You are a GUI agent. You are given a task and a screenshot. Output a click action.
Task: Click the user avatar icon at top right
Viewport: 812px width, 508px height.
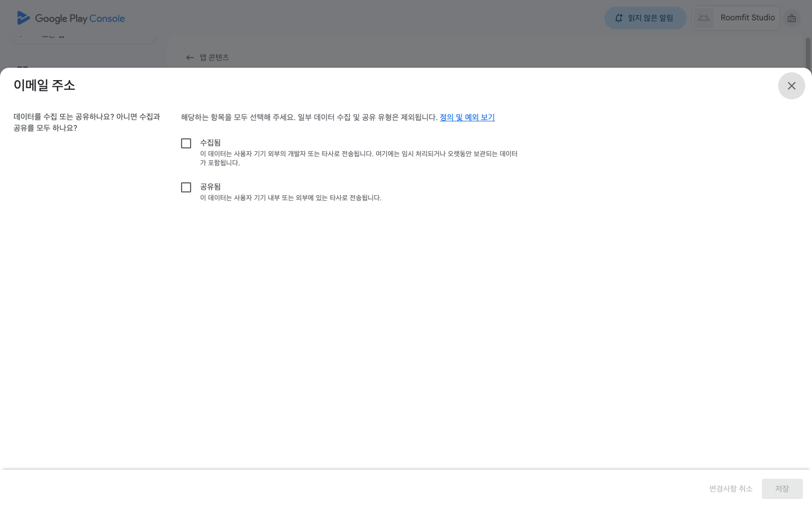792,18
